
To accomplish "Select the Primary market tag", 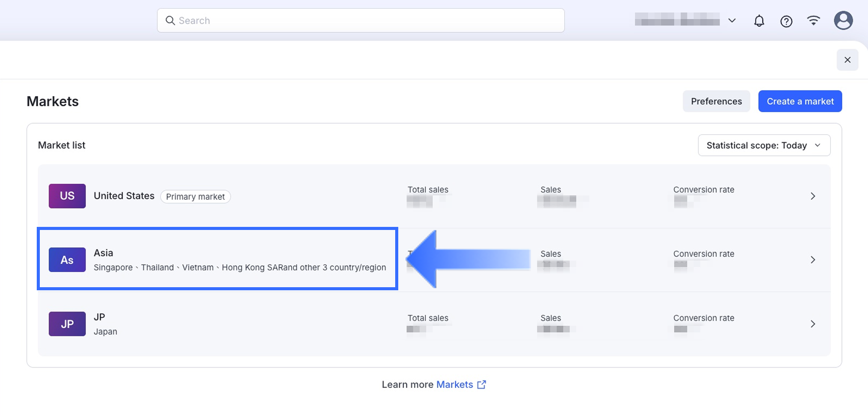I will point(196,197).
